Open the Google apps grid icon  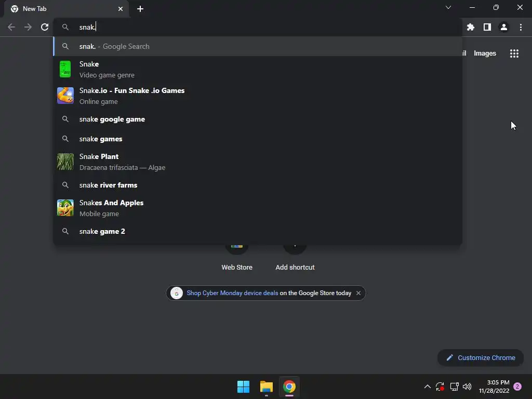click(514, 54)
